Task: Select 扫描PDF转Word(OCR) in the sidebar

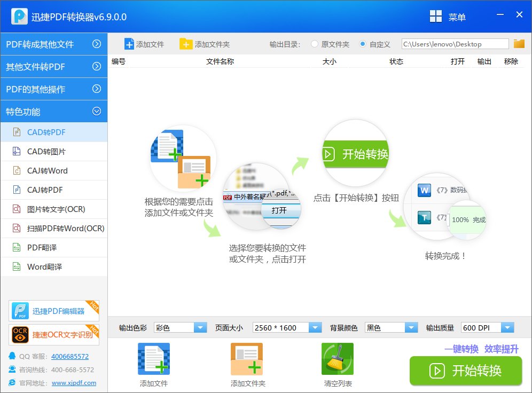Action: (54, 228)
